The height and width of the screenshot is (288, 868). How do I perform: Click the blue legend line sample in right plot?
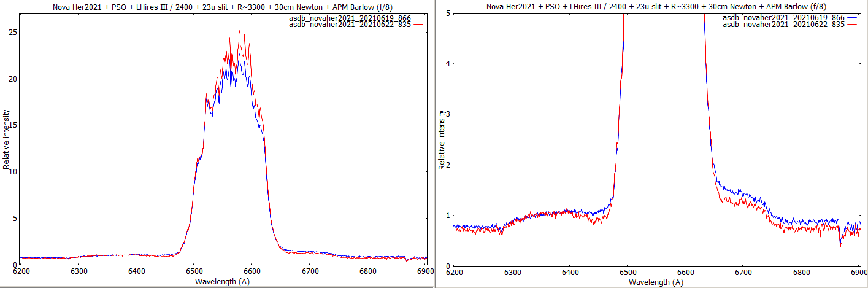[x=853, y=18]
